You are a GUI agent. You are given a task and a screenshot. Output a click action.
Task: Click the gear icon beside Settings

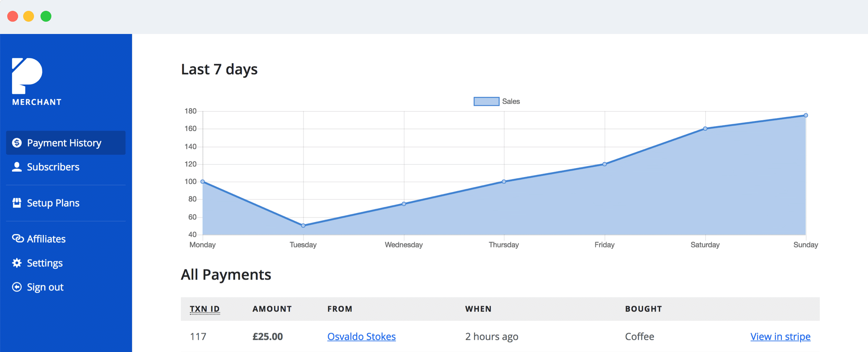[x=17, y=263]
